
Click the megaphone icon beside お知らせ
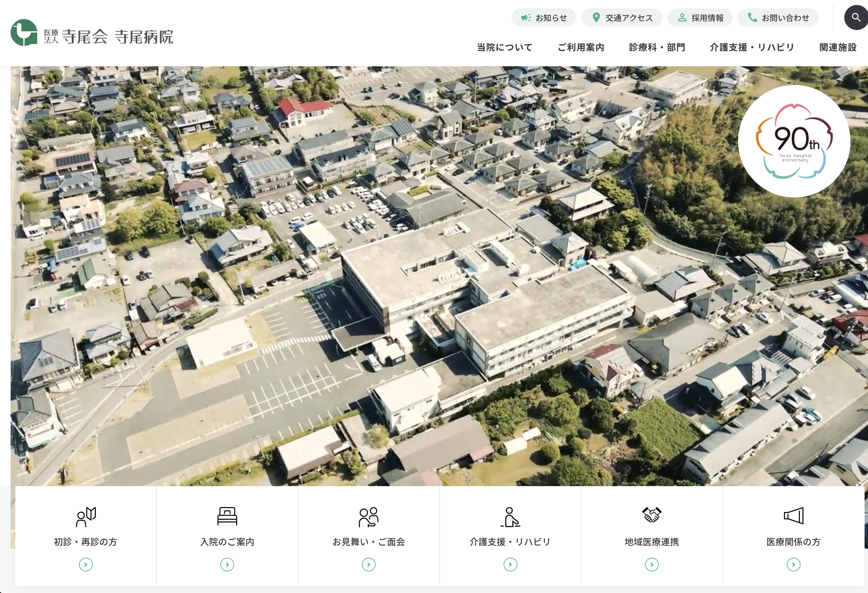(526, 17)
